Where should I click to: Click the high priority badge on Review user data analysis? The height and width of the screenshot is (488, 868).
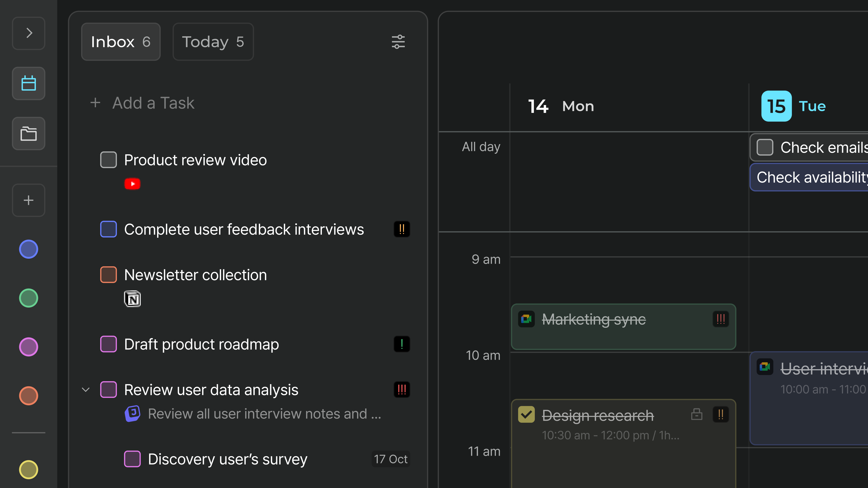tap(402, 390)
